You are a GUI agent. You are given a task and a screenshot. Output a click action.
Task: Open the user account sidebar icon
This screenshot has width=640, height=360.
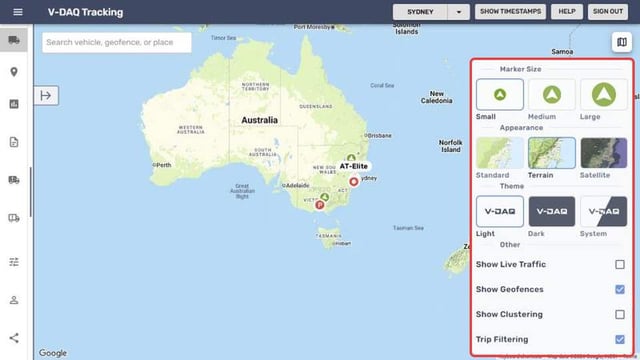[x=14, y=300]
